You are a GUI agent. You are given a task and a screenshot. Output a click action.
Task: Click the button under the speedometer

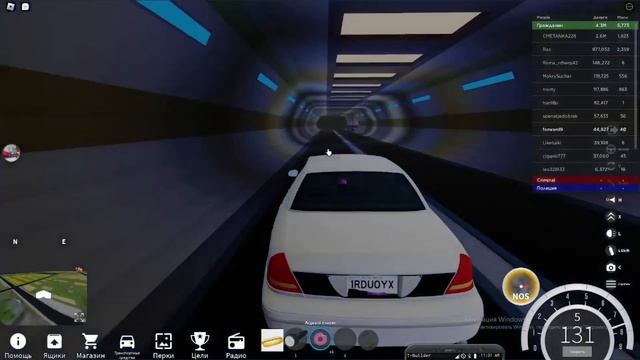(x=577, y=351)
